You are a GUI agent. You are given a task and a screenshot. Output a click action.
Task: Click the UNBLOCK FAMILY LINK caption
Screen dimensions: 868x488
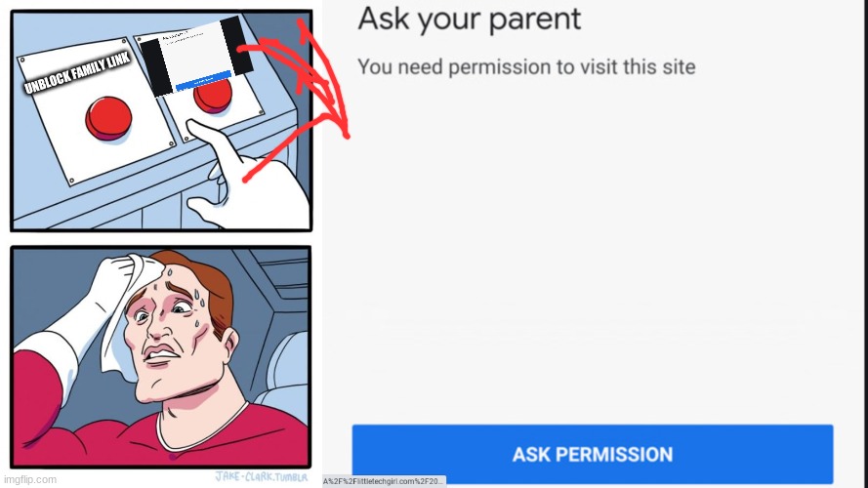coord(77,72)
